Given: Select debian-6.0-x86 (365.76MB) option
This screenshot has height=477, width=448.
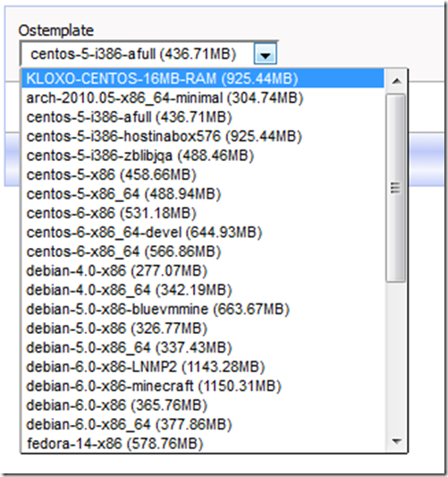Looking at the screenshot, I should [203, 405].
